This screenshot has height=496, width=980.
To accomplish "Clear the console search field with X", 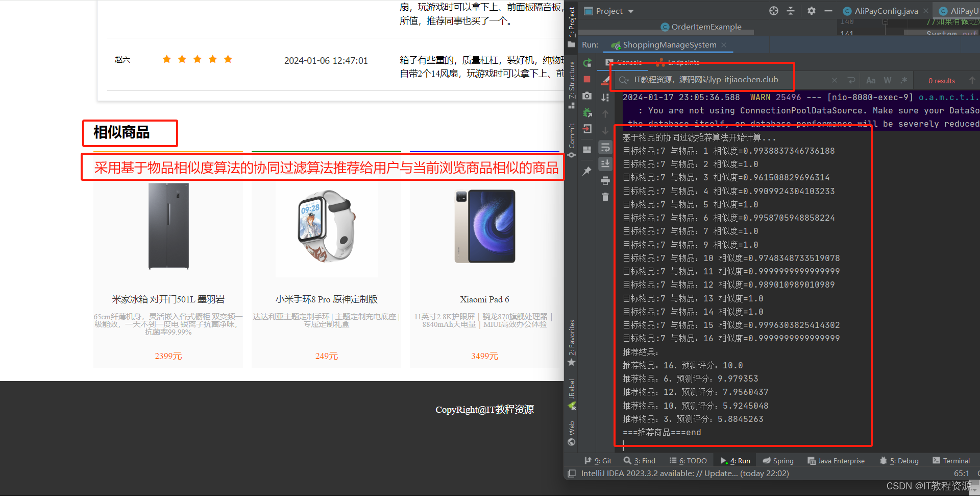I will point(835,80).
